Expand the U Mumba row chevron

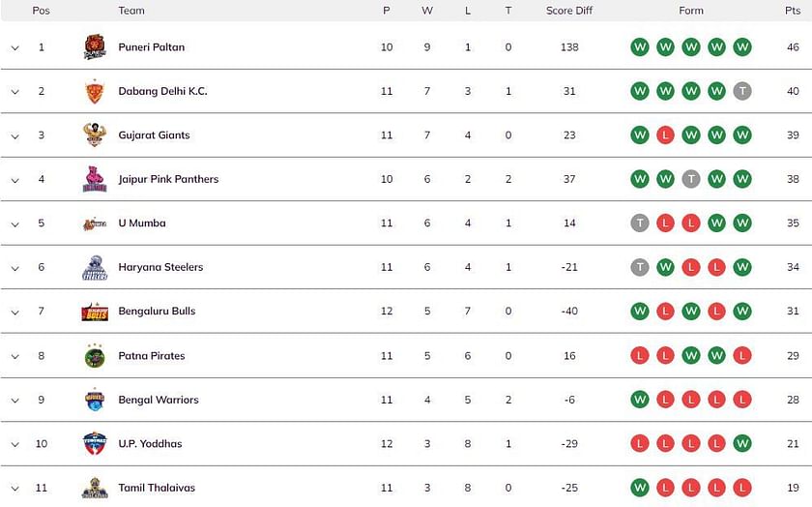click(x=15, y=224)
